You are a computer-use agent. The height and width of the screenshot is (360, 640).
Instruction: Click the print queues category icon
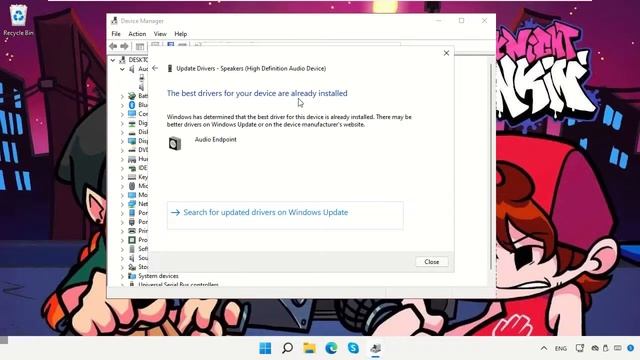132,231
